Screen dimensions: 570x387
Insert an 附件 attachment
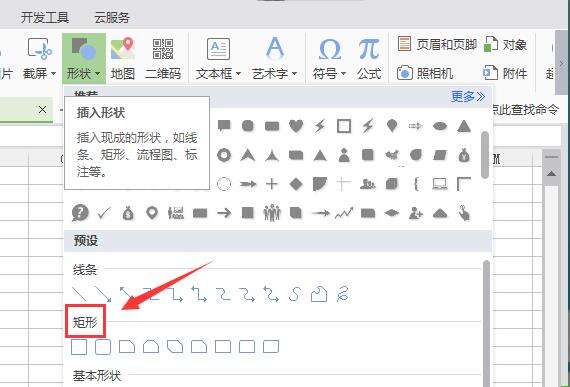(x=505, y=73)
